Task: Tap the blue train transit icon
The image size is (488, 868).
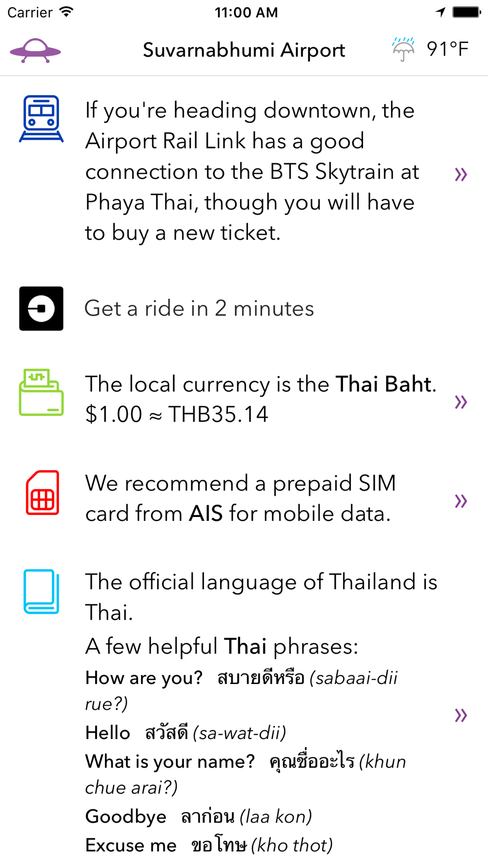Action: pos(41,119)
